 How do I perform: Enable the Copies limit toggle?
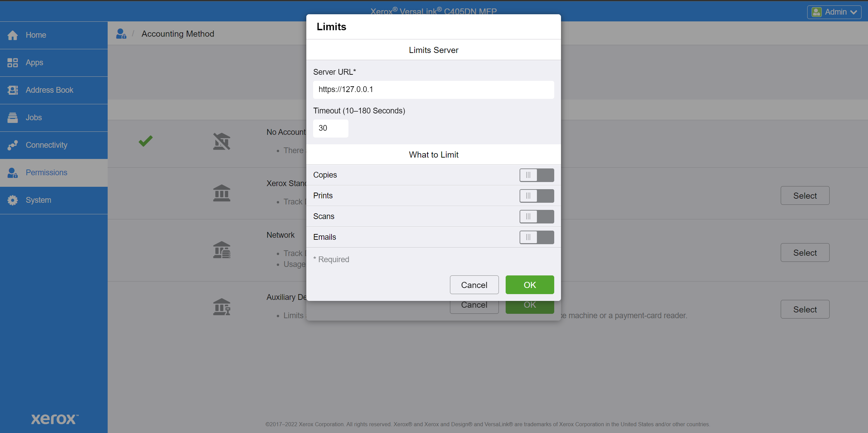536,175
